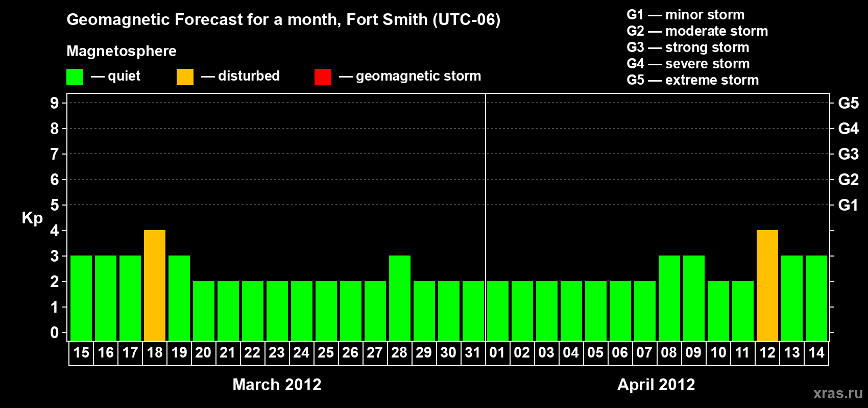Click the Kp axis value 5

[x=54, y=205]
